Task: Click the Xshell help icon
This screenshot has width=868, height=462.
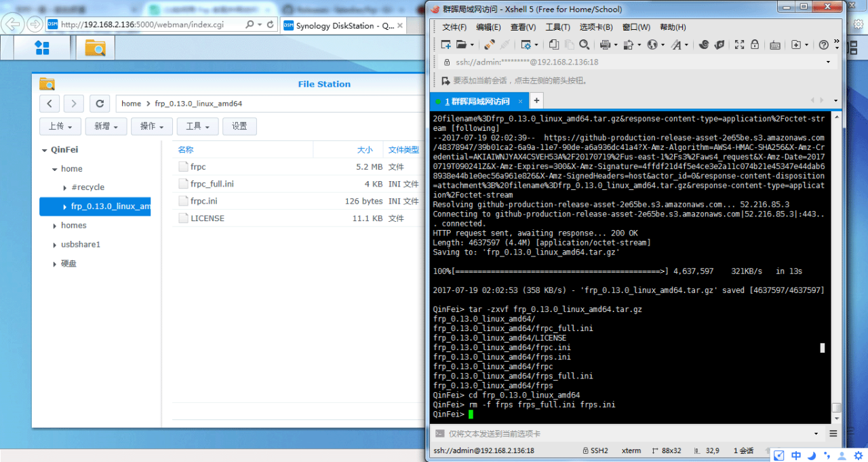Action: tap(823, 45)
